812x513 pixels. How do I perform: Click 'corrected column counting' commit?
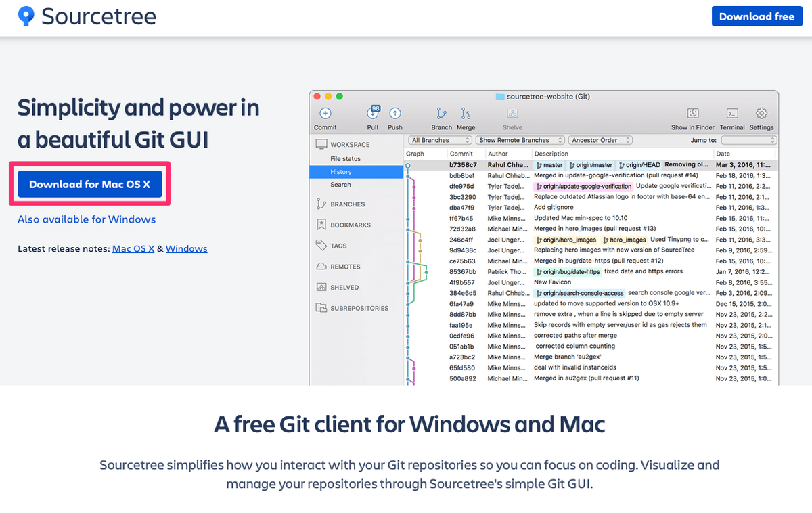[x=575, y=346]
